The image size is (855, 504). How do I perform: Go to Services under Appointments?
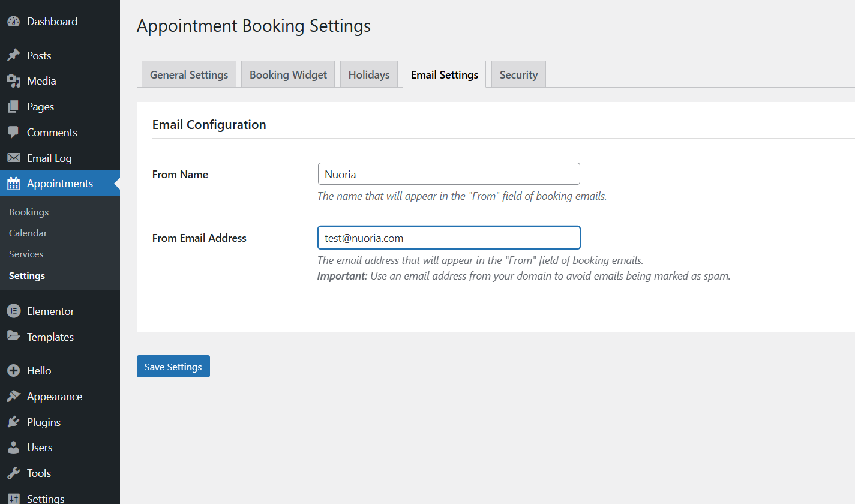[26, 254]
